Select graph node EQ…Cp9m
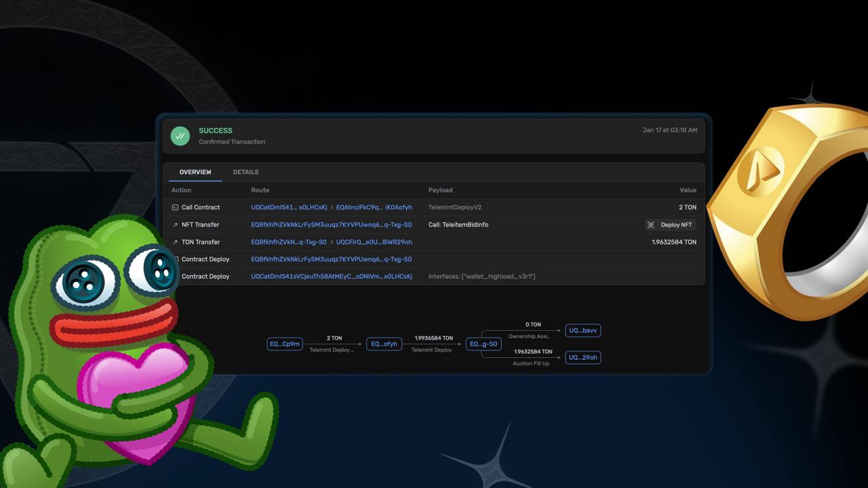Viewport: 868px width, 488px height. tap(285, 344)
